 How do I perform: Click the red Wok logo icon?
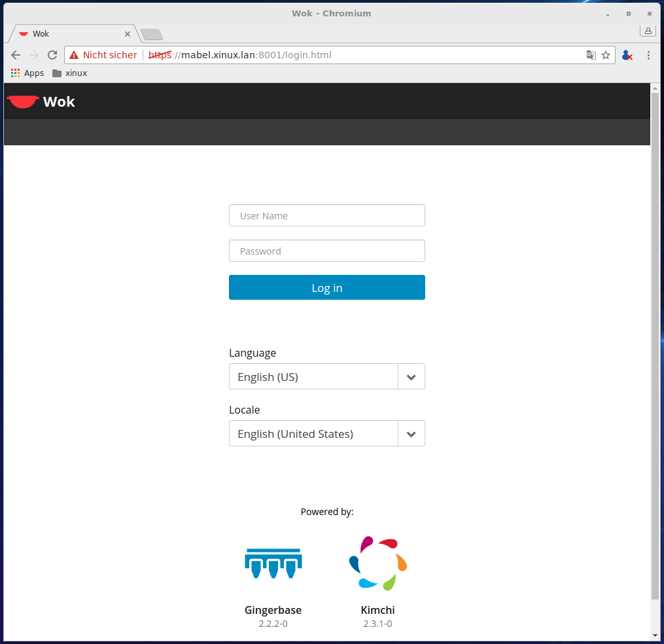(23, 101)
